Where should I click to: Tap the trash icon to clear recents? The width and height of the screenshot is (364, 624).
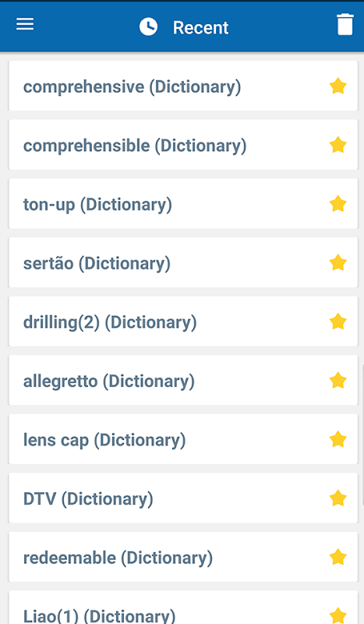click(x=345, y=25)
